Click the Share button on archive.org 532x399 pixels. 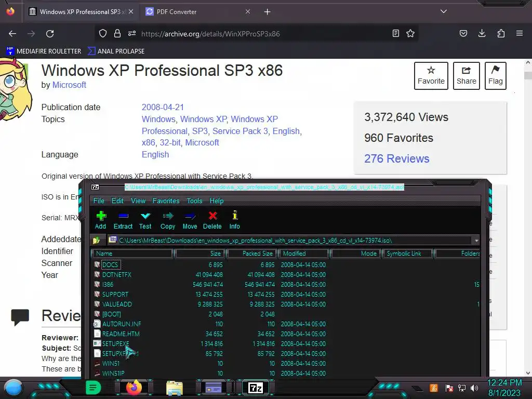pyautogui.click(x=466, y=76)
